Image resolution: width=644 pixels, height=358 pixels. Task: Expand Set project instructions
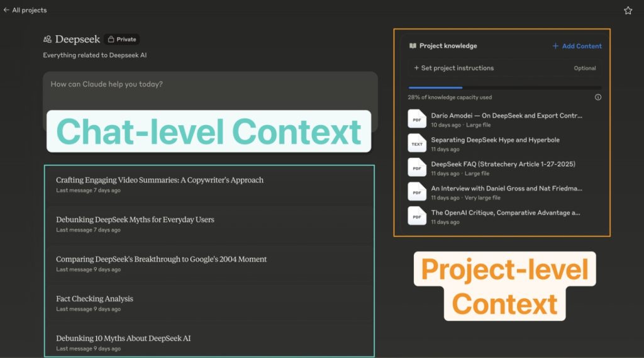click(453, 68)
